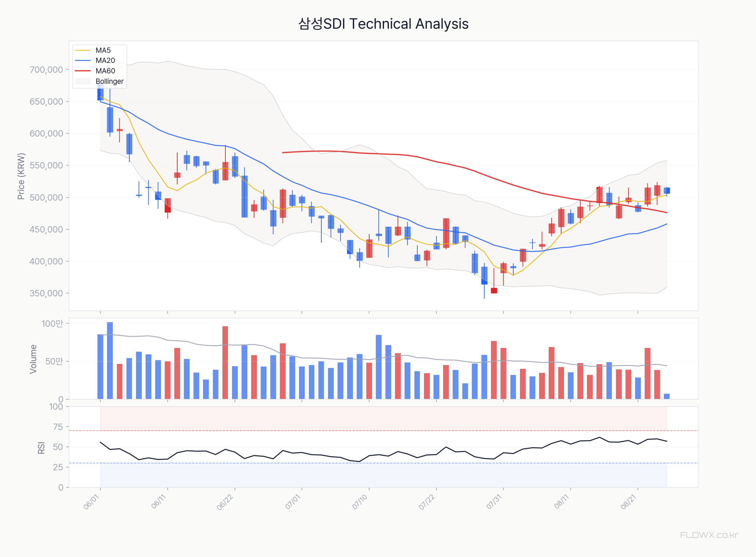Click the 'Price (KRW)' axis label
756x557 pixels.
pos(21,176)
